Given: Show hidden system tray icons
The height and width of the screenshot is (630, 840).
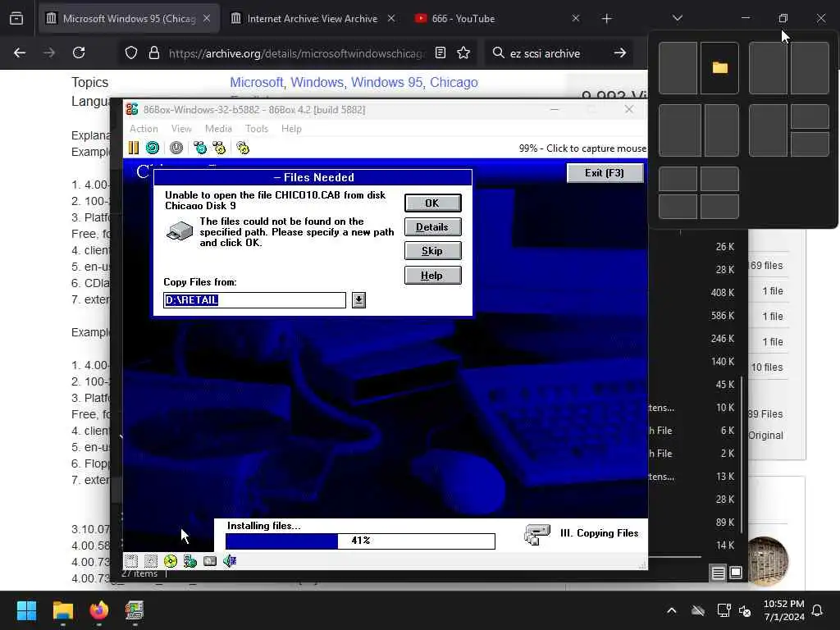Looking at the screenshot, I should 671,610.
